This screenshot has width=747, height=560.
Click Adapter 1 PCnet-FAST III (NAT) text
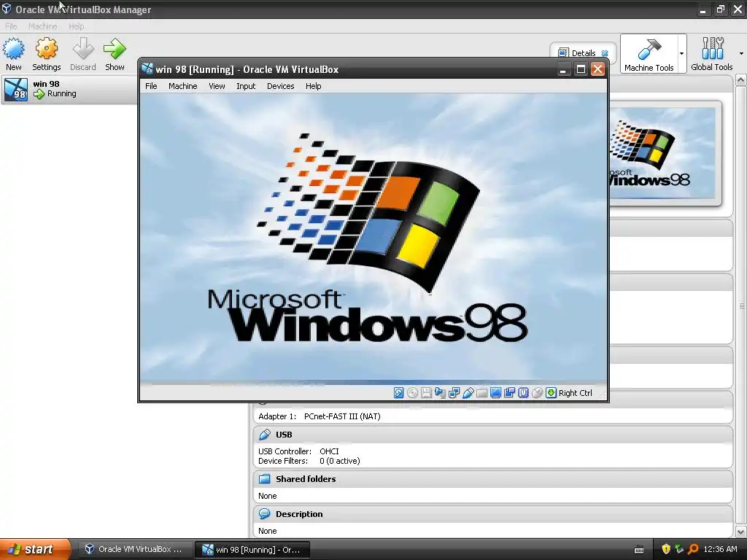320,416
